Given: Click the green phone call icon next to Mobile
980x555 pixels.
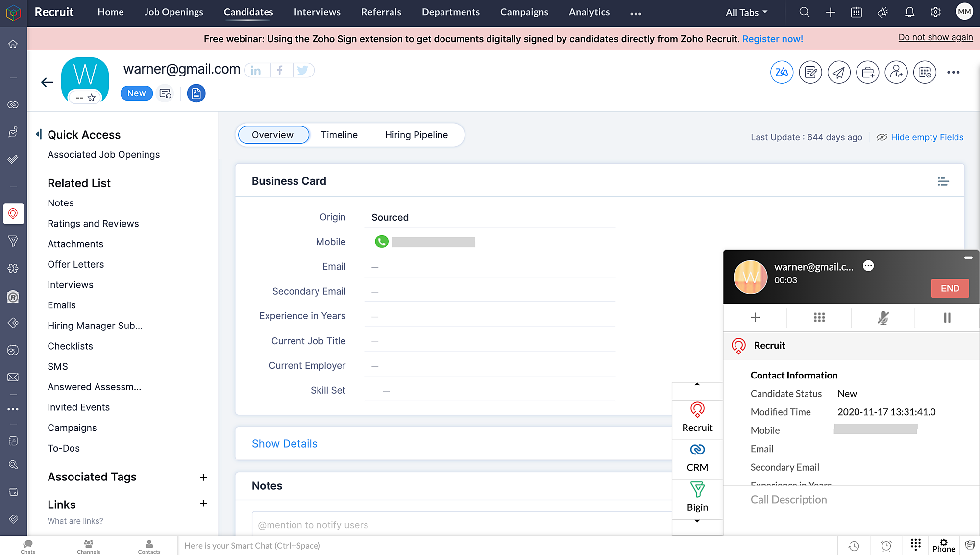Looking at the screenshot, I should 381,242.
